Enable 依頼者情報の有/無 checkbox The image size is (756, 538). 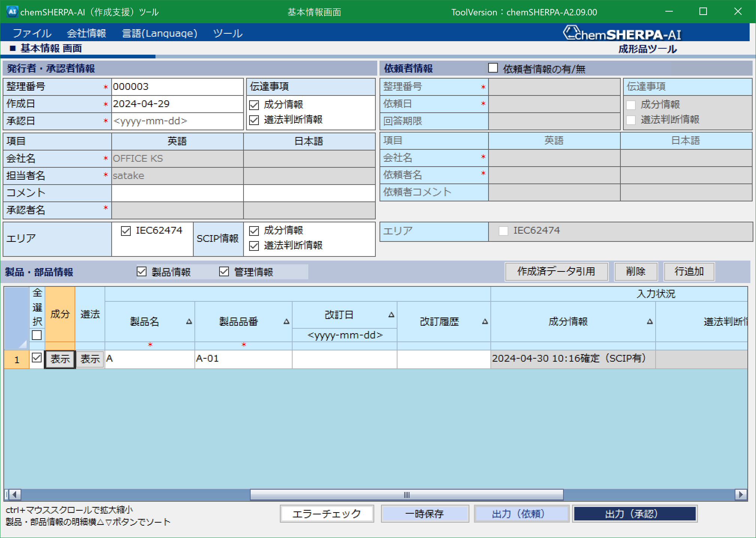[x=493, y=68]
